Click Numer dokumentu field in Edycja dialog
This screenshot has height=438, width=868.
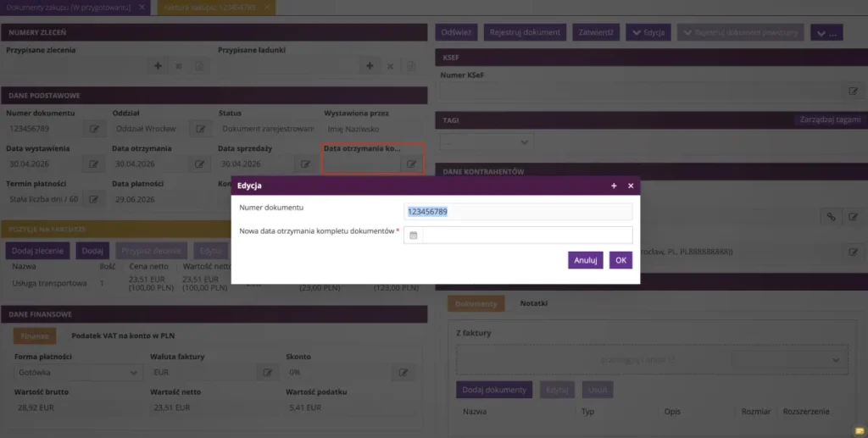pyautogui.click(x=518, y=212)
